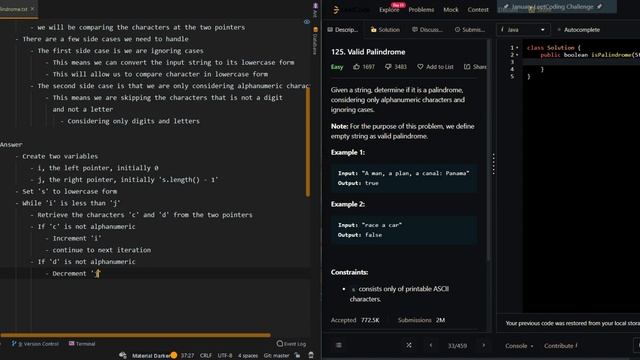Switch to the Solution tab
The height and width of the screenshot is (360, 640).
pyautogui.click(x=385, y=29)
